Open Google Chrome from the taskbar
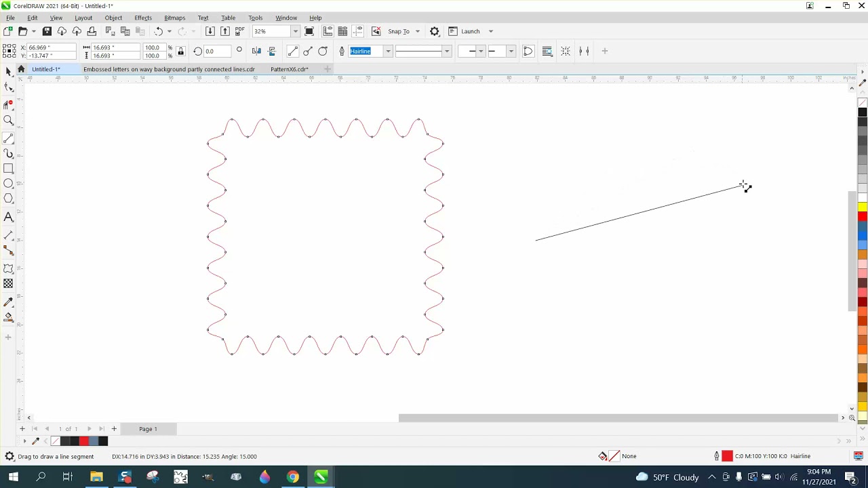 point(292,477)
